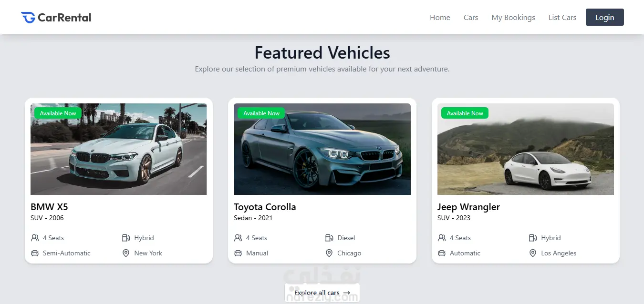The width and height of the screenshot is (644, 304).
Task: Open My Bookings in navigation
Action: click(513, 18)
